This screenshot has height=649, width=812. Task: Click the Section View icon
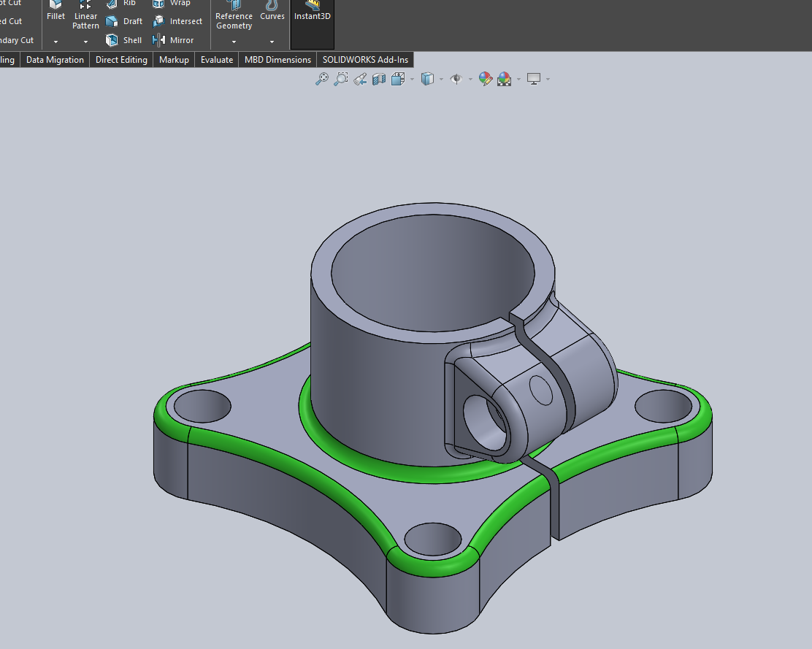click(x=378, y=79)
